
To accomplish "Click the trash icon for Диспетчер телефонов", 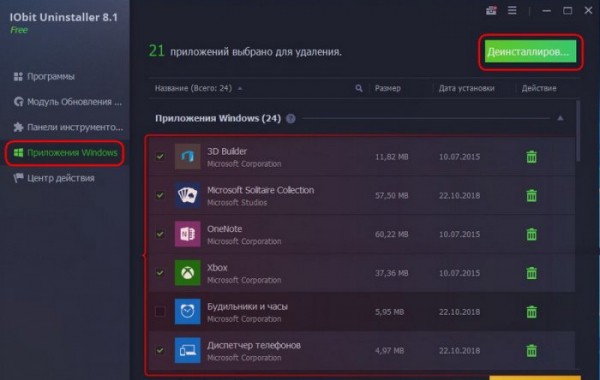I will (x=532, y=351).
